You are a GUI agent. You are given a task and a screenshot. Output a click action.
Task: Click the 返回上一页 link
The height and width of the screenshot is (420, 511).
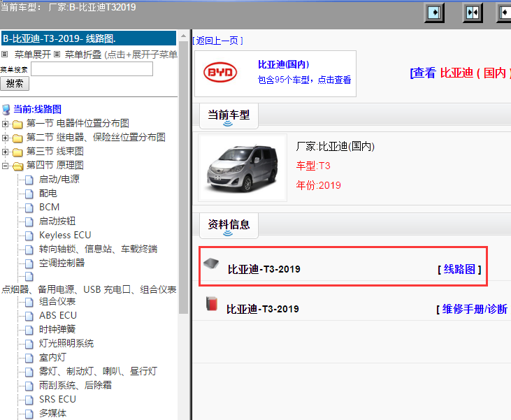pos(217,41)
